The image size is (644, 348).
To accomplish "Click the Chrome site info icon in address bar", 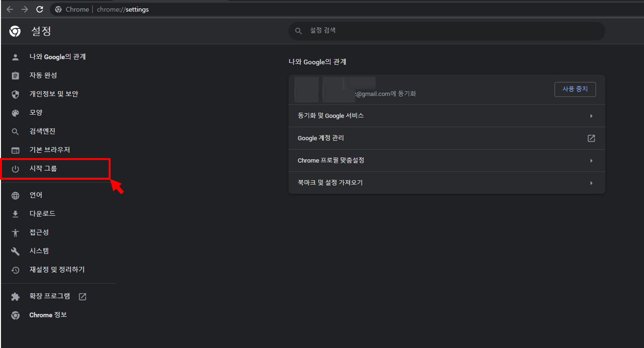I will click(58, 10).
